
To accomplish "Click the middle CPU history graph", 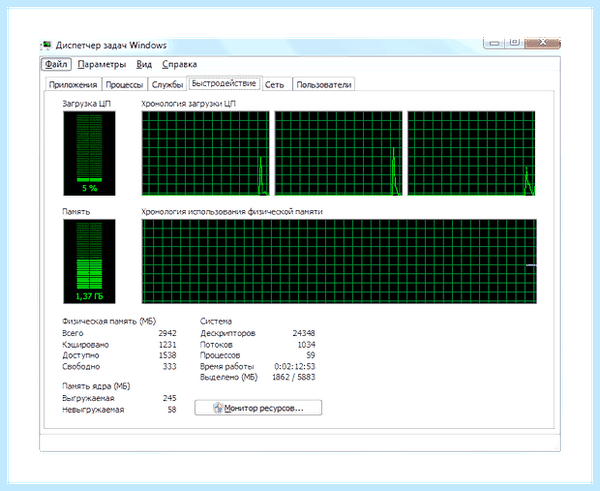I will [x=338, y=153].
